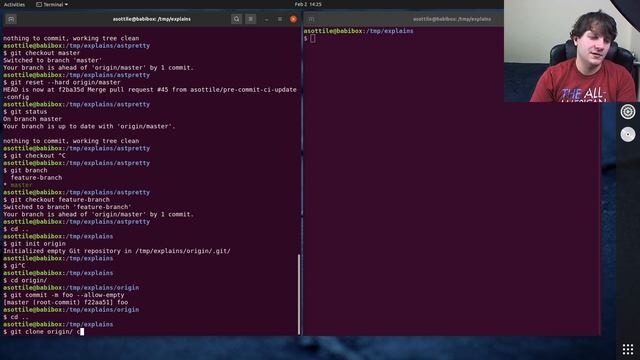Open the Terminal app menu
Image resolution: width=640 pixels, height=360 pixels.
click(x=52, y=4)
